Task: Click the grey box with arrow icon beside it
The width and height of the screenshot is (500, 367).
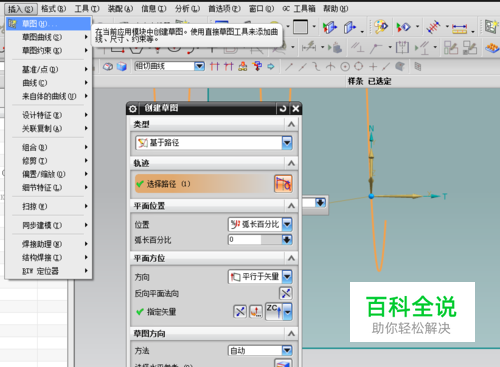Action: (350, 27)
